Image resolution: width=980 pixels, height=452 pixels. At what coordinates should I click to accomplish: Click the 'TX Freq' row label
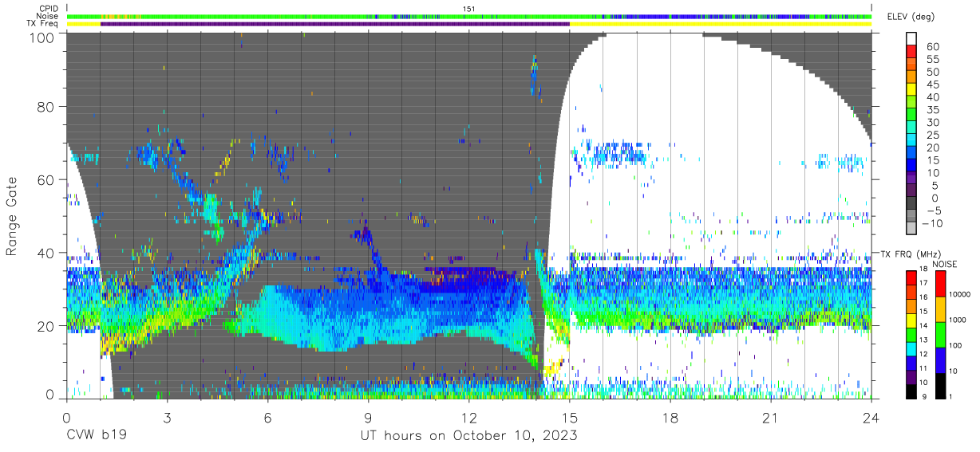42,24
